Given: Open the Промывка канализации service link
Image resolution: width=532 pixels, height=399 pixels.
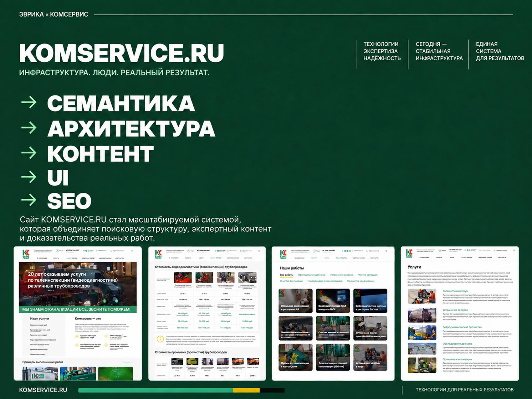Looking at the screenshot, I should point(457,359).
